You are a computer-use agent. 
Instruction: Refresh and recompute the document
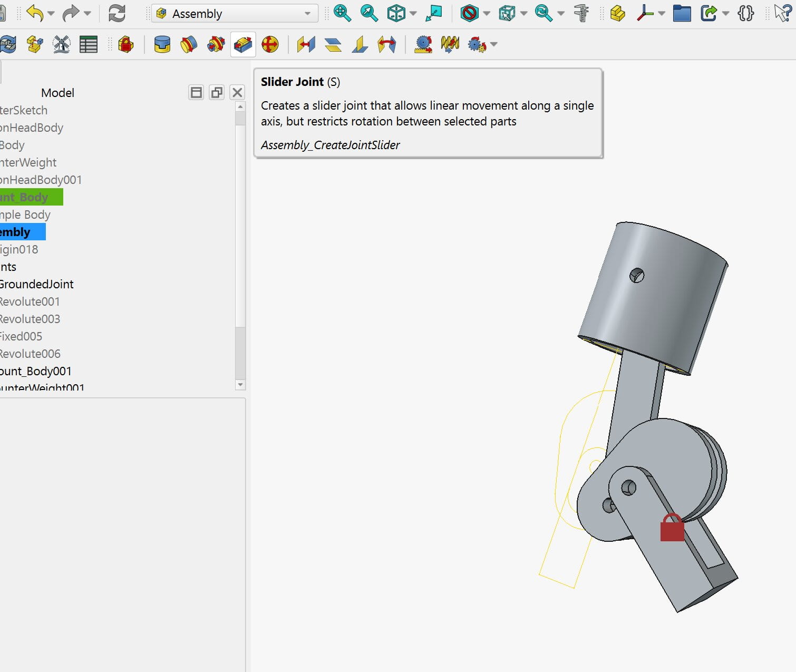[x=117, y=13]
